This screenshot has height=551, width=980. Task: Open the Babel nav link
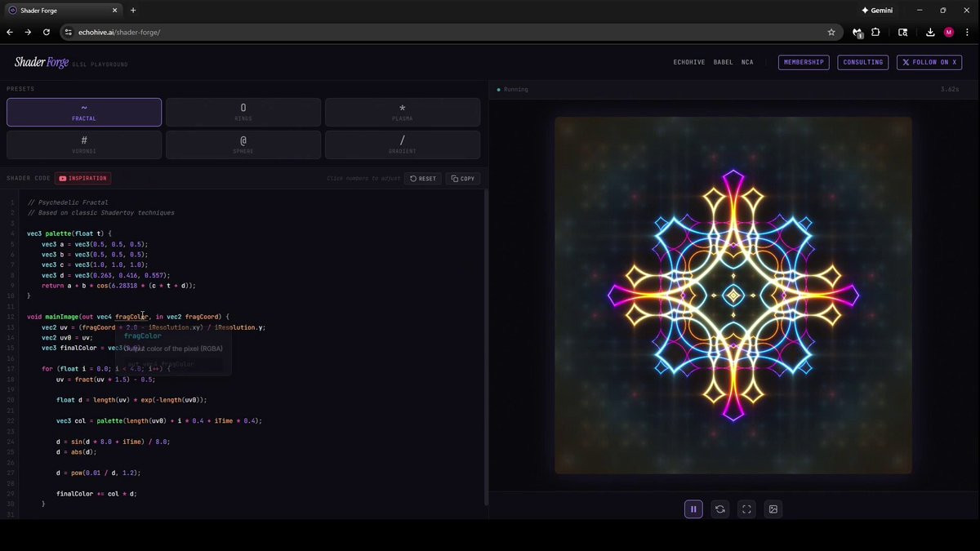coord(723,62)
